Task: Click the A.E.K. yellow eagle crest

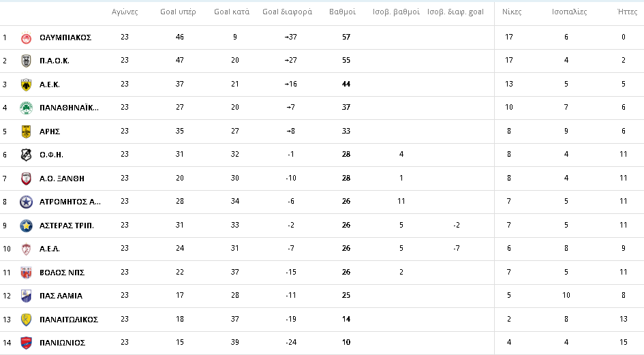Action: [27, 84]
